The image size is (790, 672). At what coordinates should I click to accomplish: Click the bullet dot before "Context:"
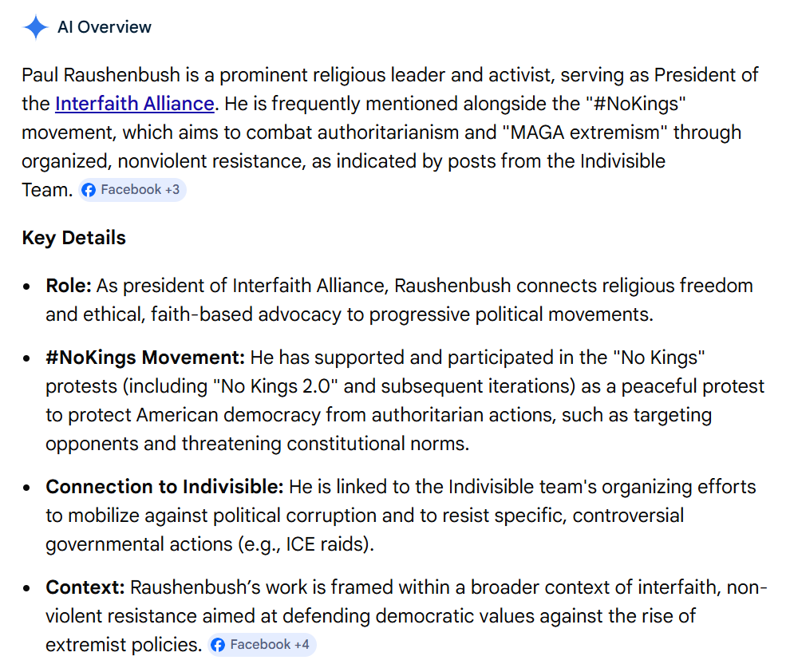28,589
